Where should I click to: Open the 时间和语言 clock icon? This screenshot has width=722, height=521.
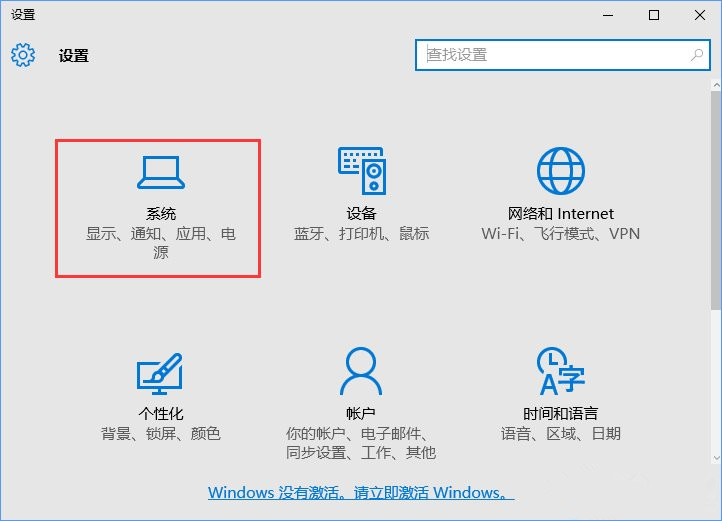[561, 371]
